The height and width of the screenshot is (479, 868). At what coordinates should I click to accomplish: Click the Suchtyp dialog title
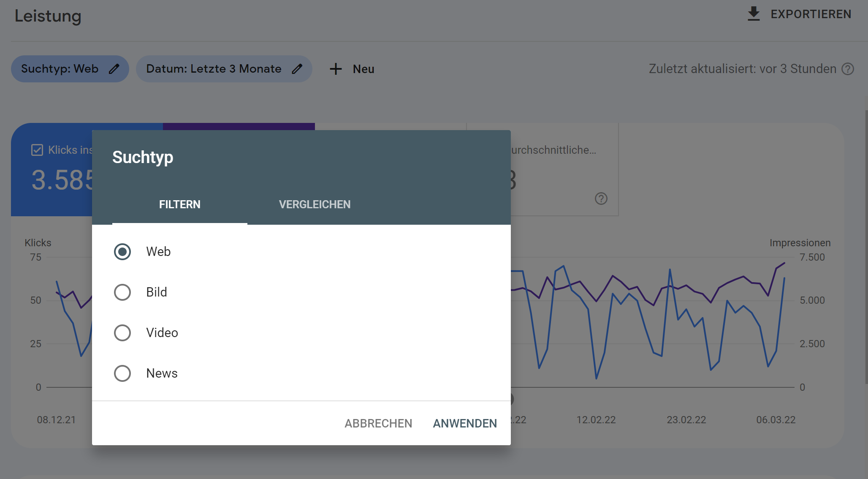pyautogui.click(x=143, y=157)
